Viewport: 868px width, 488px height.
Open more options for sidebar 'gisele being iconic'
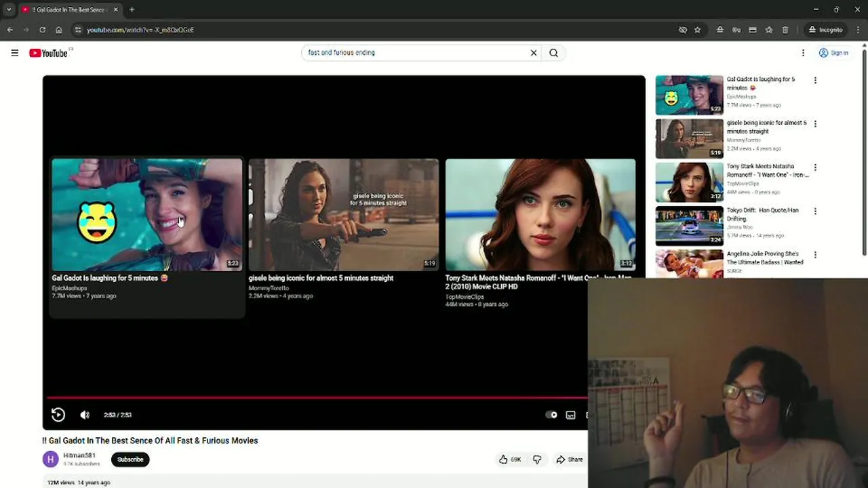pos(815,124)
